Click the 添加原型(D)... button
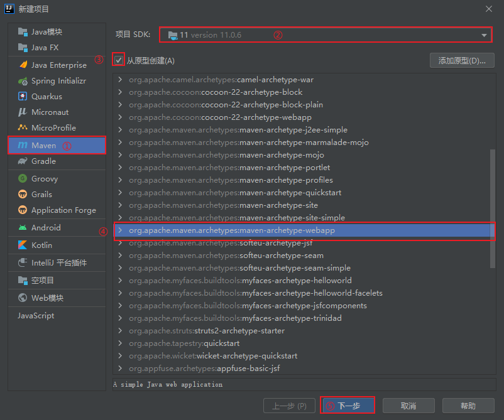 click(462, 60)
